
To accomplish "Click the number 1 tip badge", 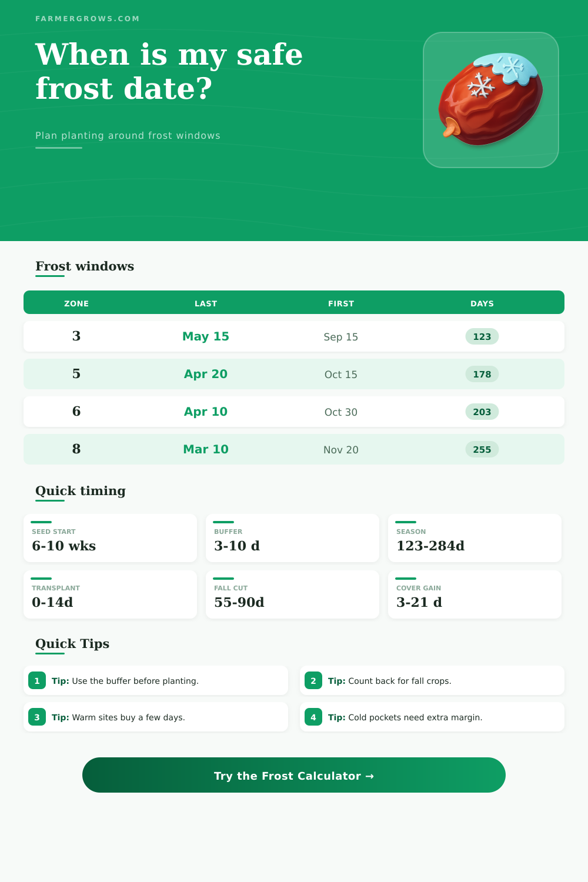I will [37, 680].
